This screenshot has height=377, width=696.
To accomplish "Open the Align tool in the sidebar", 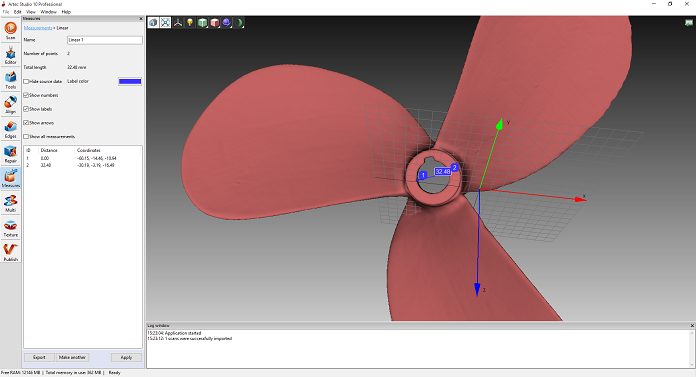I will pos(10,105).
